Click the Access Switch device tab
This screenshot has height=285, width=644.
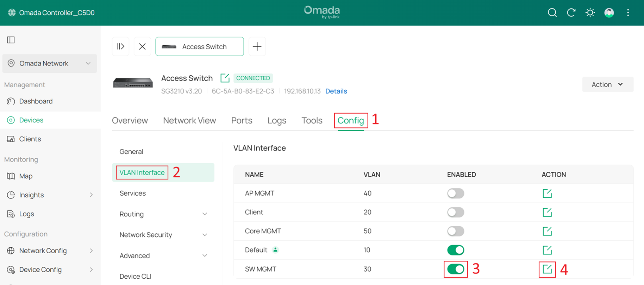click(200, 46)
